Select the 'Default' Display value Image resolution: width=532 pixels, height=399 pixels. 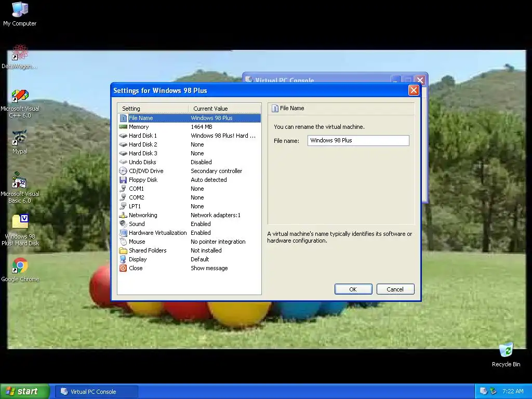coord(200,259)
